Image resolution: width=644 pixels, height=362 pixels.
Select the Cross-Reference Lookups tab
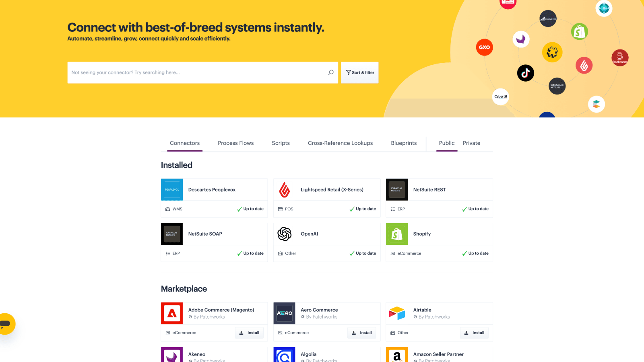click(x=340, y=143)
